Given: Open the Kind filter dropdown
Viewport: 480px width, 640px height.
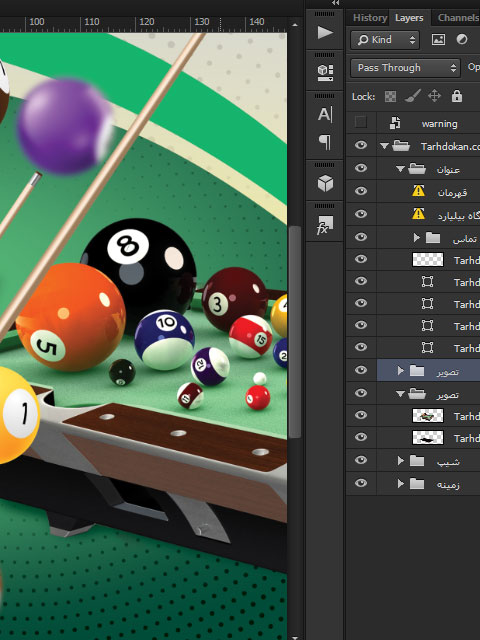Looking at the screenshot, I should coord(385,40).
